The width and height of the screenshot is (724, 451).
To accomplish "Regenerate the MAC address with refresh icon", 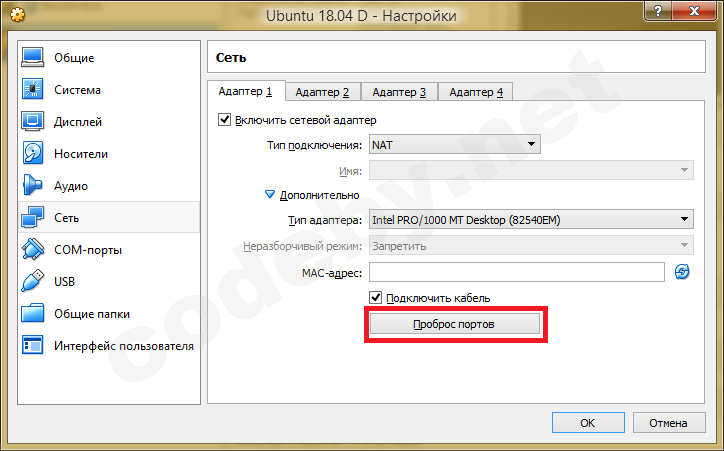I will coord(682,272).
